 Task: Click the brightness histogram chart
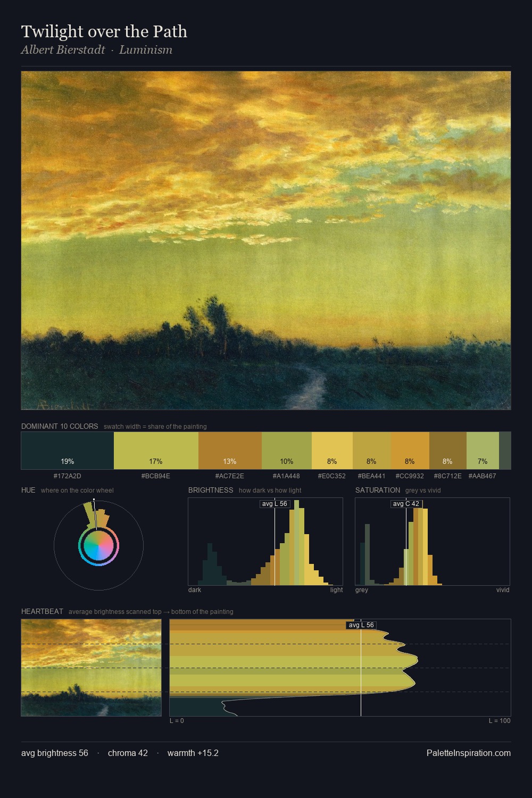click(x=265, y=542)
